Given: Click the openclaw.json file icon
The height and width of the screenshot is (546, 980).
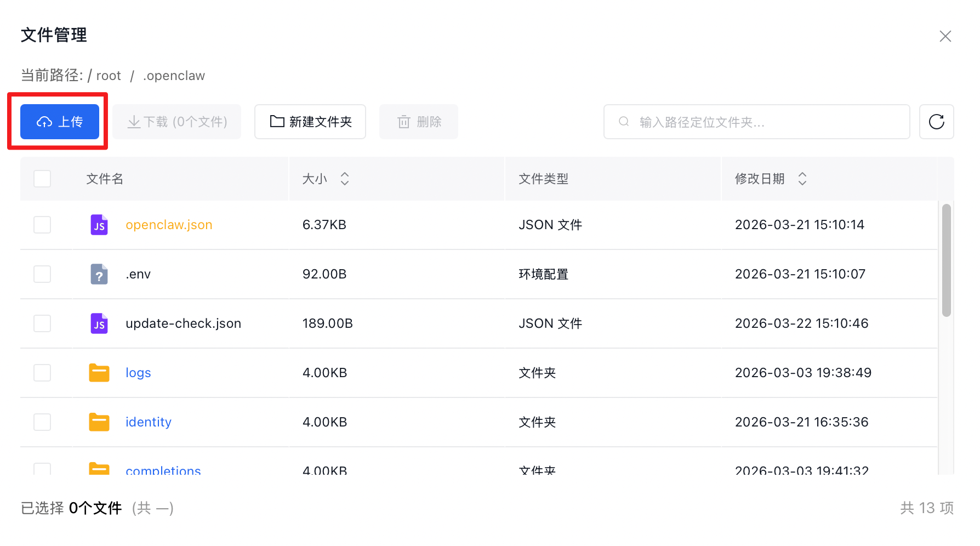Looking at the screenshot, I should [99, 225].
